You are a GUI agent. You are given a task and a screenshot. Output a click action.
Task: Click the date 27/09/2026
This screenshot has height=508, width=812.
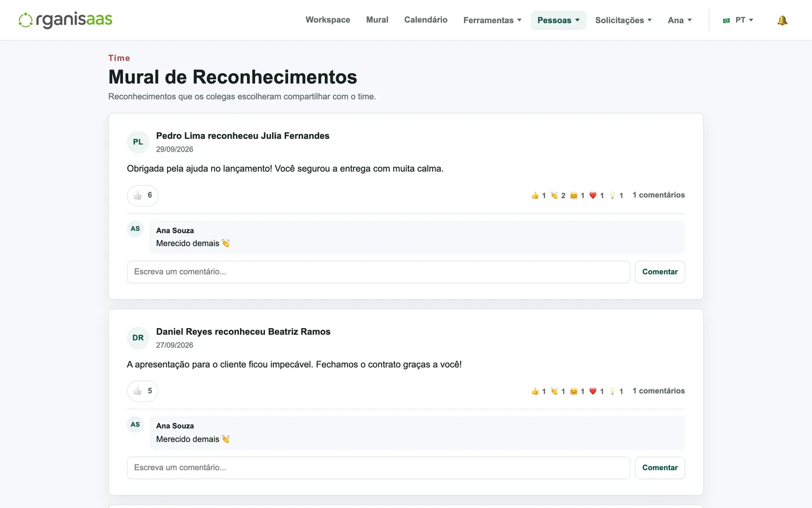click(175, 345)
